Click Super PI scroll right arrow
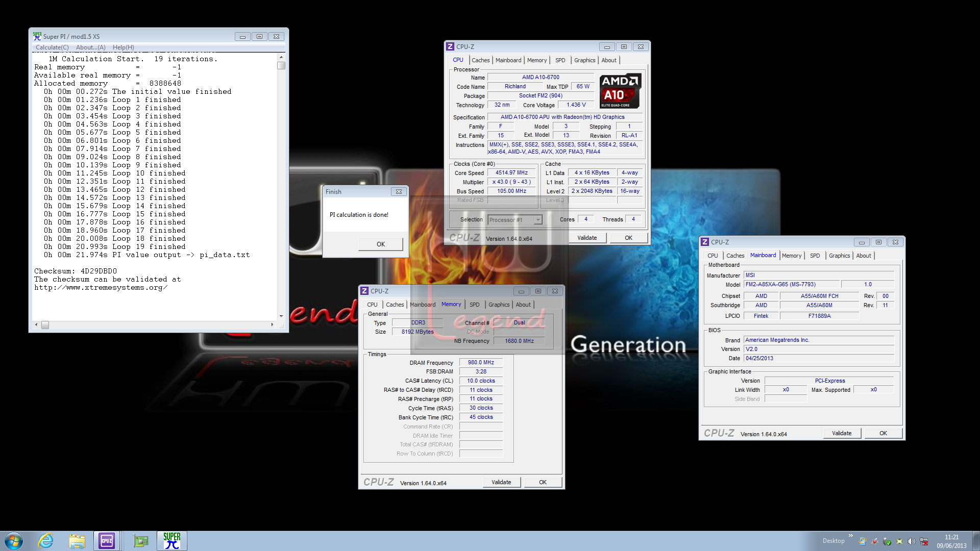Screen dimensions: 980x551 272,325
